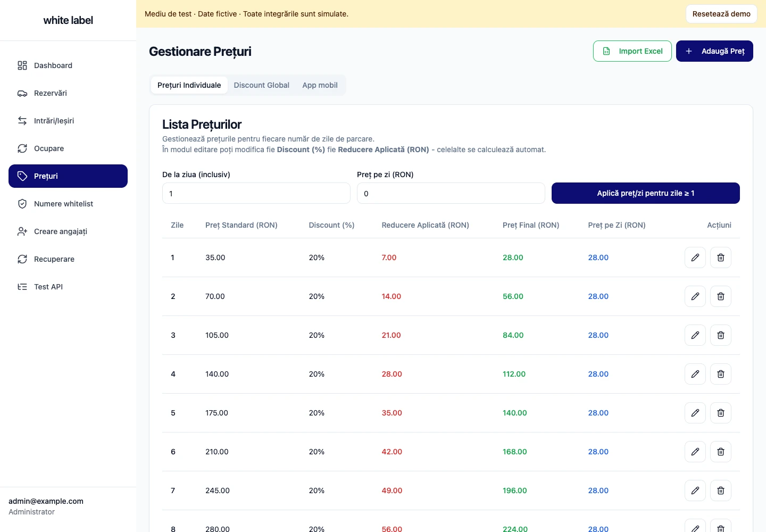The width and height of the screenshot is (766, 532).
Task: Click the arrows icon beside Intrări/Ieșiri
Action: (22, 121)
